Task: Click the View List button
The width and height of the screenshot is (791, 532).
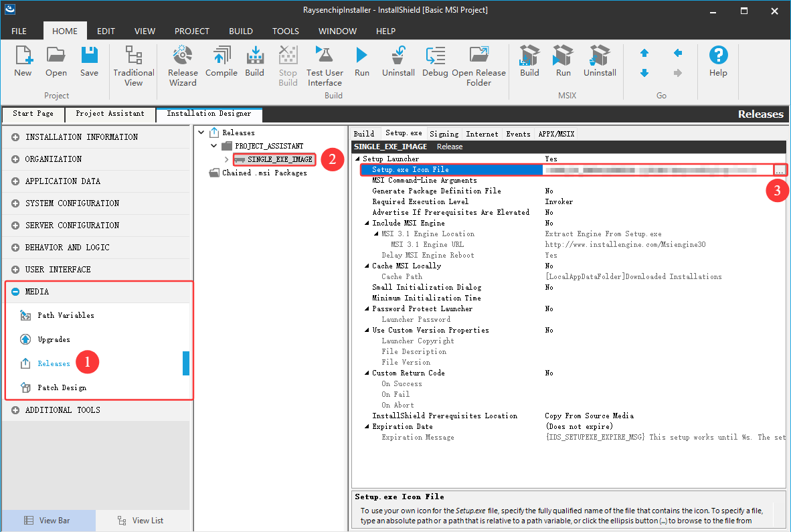Action: tap(142, 521)
